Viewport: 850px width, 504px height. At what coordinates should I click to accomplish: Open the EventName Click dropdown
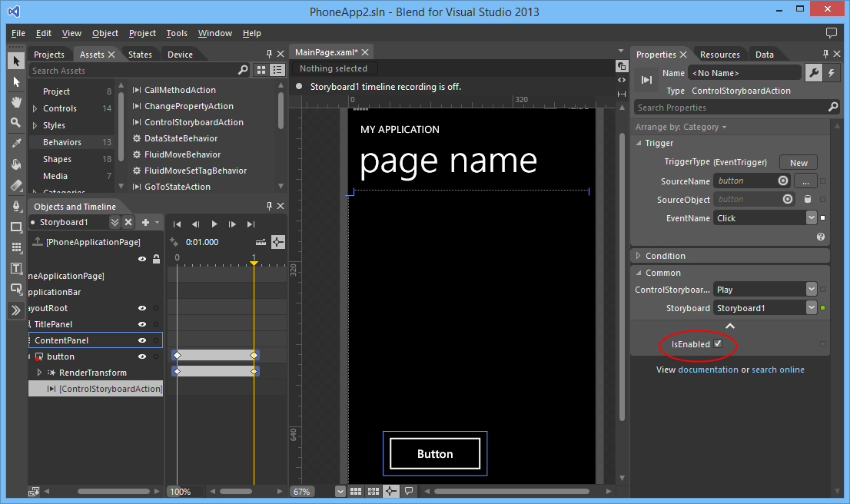(x=811, y=218)
